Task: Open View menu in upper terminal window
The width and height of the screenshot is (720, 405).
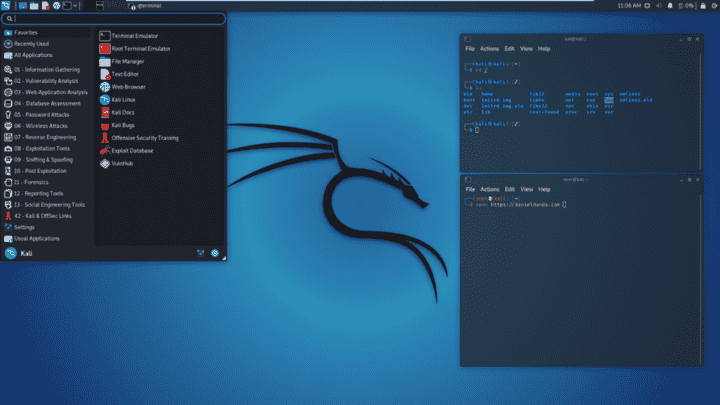Action: [x=526, y=49]
